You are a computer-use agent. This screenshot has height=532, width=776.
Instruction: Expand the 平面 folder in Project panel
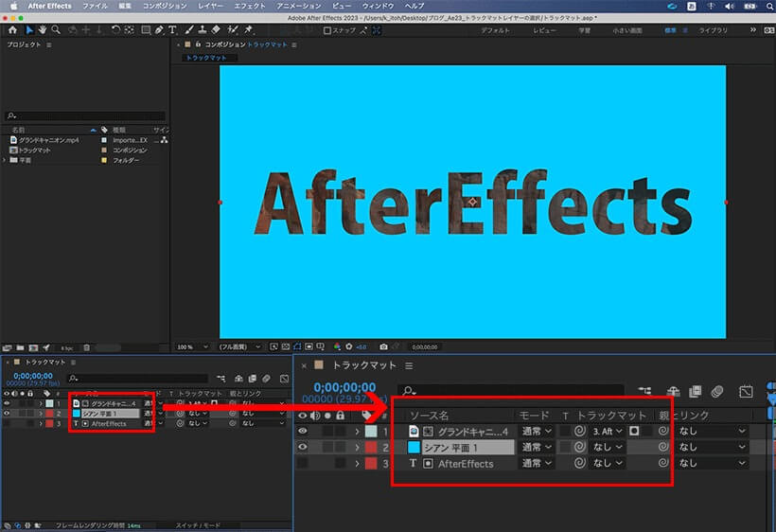coord(5,160)
